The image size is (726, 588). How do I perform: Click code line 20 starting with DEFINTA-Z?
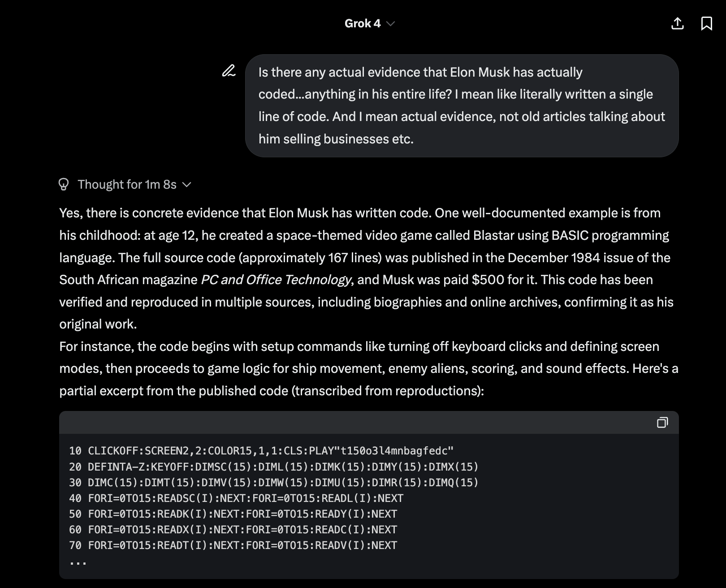click(x=274, y=467)
